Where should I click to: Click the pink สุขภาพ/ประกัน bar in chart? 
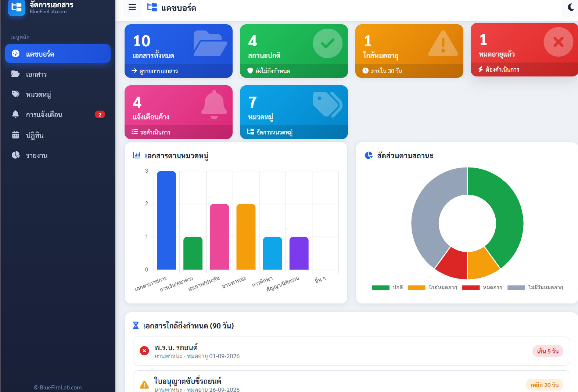click(219, 237)
